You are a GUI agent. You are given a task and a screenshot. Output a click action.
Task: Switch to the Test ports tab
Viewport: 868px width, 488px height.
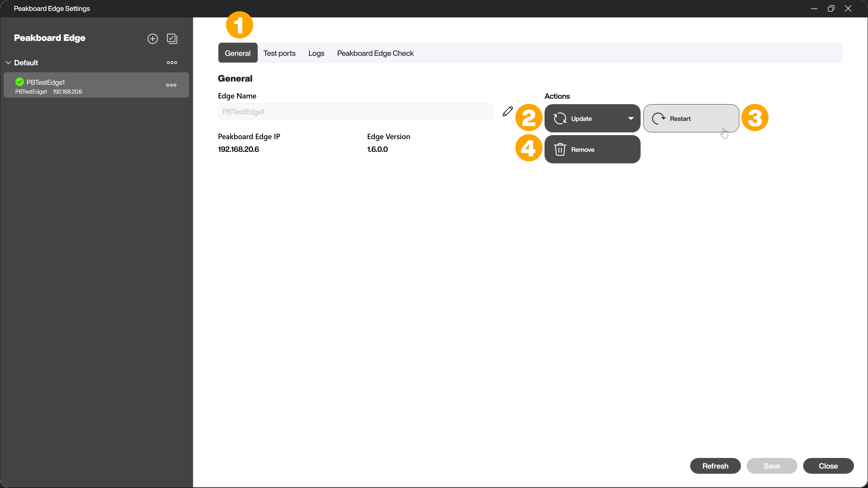[x=279, y=53]
